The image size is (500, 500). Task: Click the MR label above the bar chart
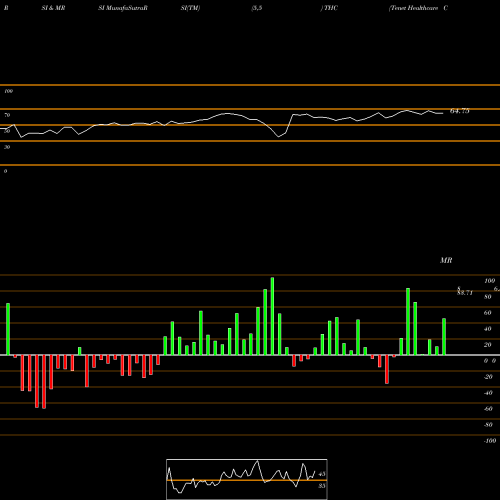[x=446, y=260]
